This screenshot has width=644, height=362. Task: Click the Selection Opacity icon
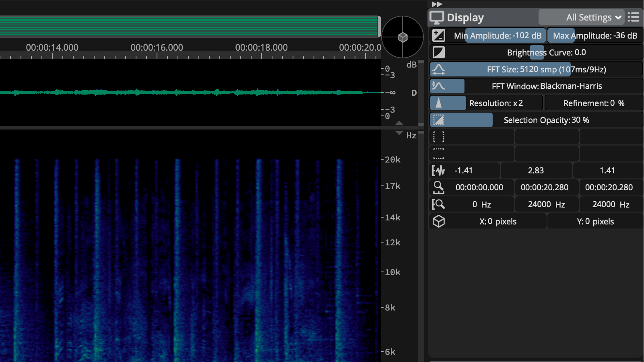[438, 120]
